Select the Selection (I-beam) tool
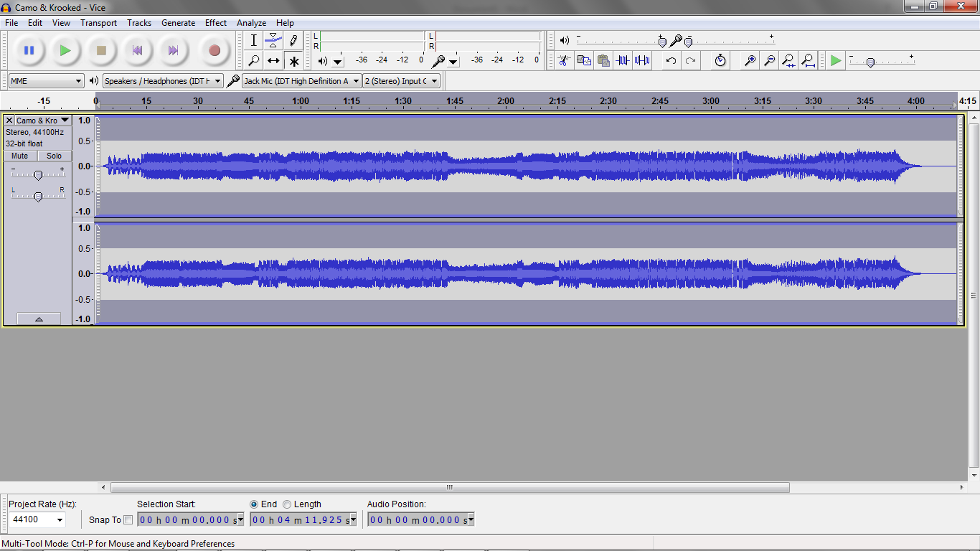980x551 pixels. (253, 41)
